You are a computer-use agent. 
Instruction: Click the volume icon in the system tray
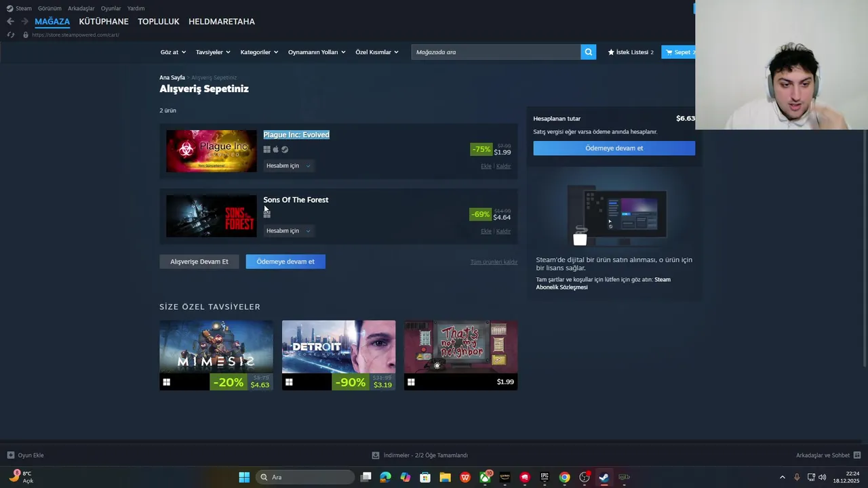coord(823,477)
